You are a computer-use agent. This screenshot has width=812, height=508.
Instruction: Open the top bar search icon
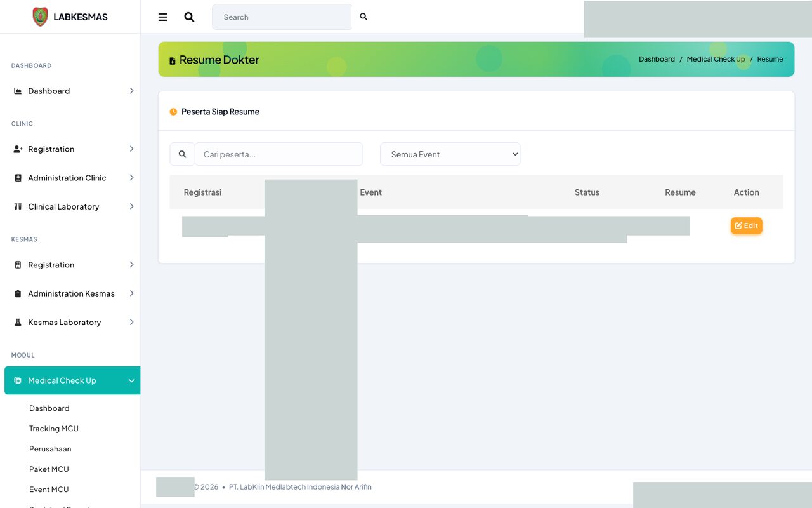point(189,17)
